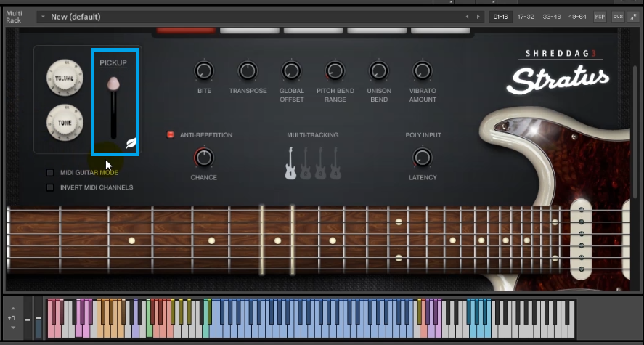Go to next multi with right arrow
644x345 pixels.
478,17
